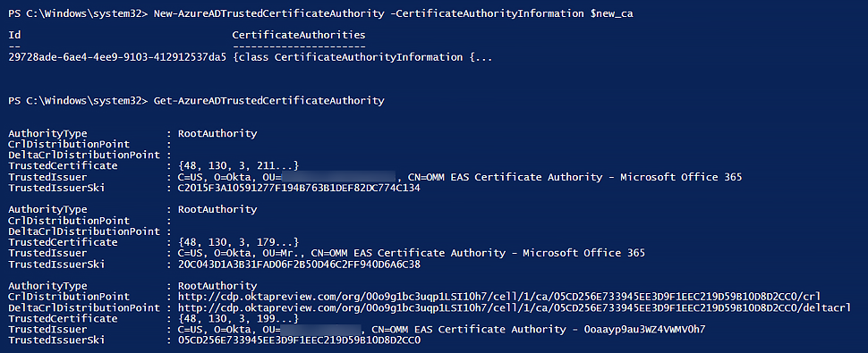Click the GUID 29728ade-6ae4-4ee9-9103-412912537da5
The width and height of the screenshot is (868, 353).
pos(117,57)
